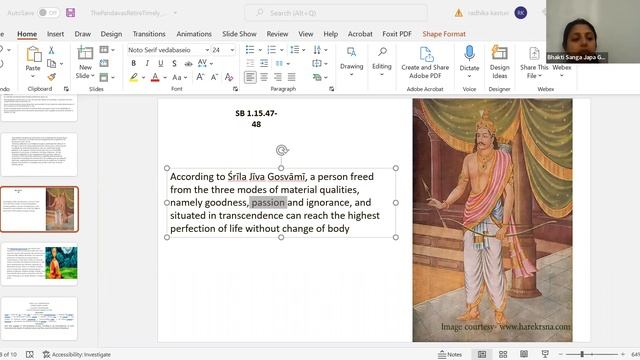The image size is (640, 360).
Task: Select Align Right button
Action: coord(278,77)
